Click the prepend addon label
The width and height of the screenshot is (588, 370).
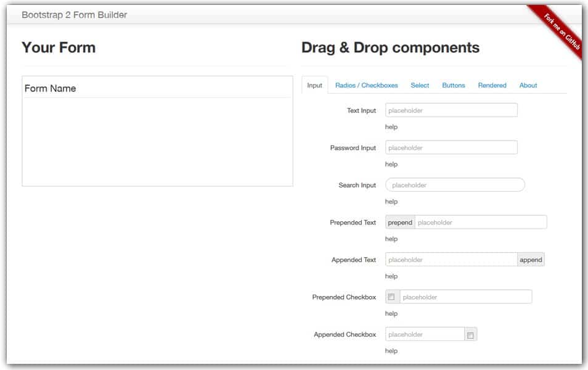pyautogui.click(x=399, y=222)
